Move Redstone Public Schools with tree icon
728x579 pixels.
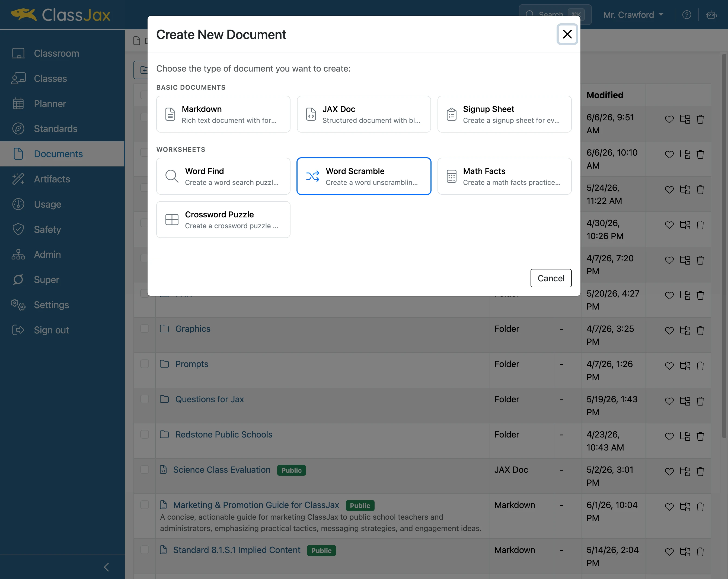click(x=685, y=437)
